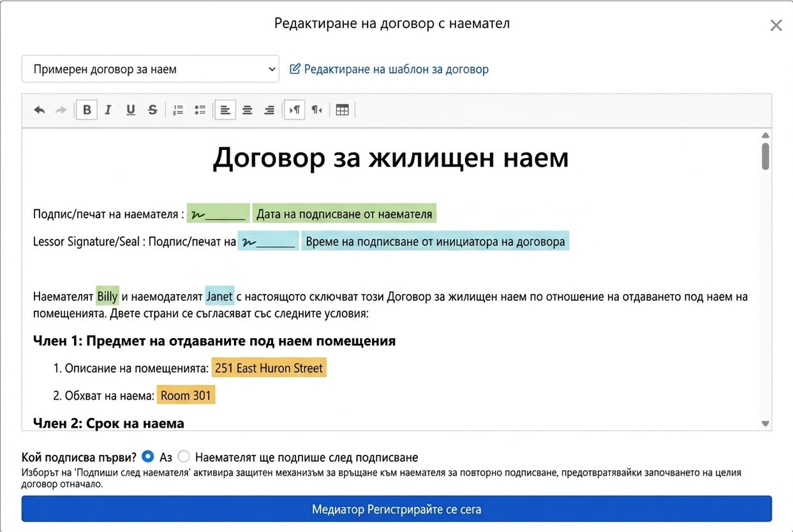The height and width of the screenshot is (532, 793).
Task: Apply strikethrough formatting
Action: pyautogui.click(x=152, y=110)
